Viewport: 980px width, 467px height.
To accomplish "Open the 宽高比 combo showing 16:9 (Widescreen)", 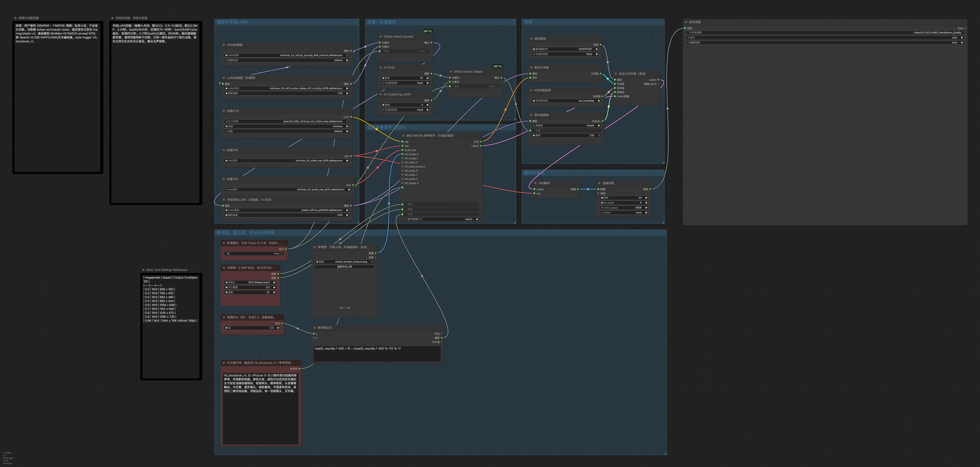I will click(250, 283).
